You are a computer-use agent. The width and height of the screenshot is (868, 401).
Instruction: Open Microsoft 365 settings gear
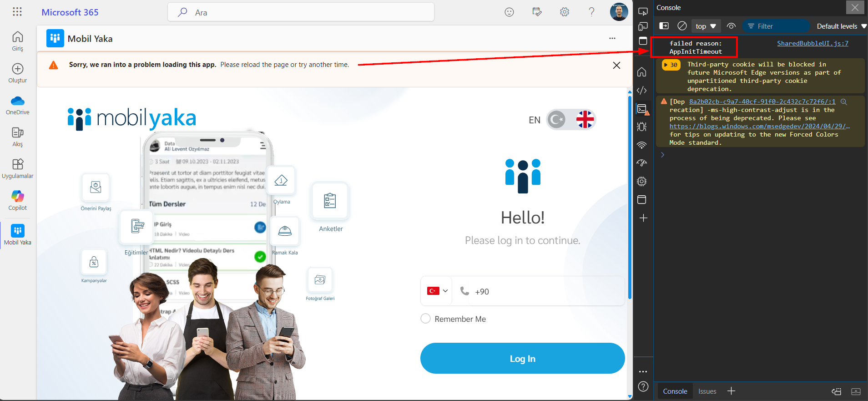(565, 12)
